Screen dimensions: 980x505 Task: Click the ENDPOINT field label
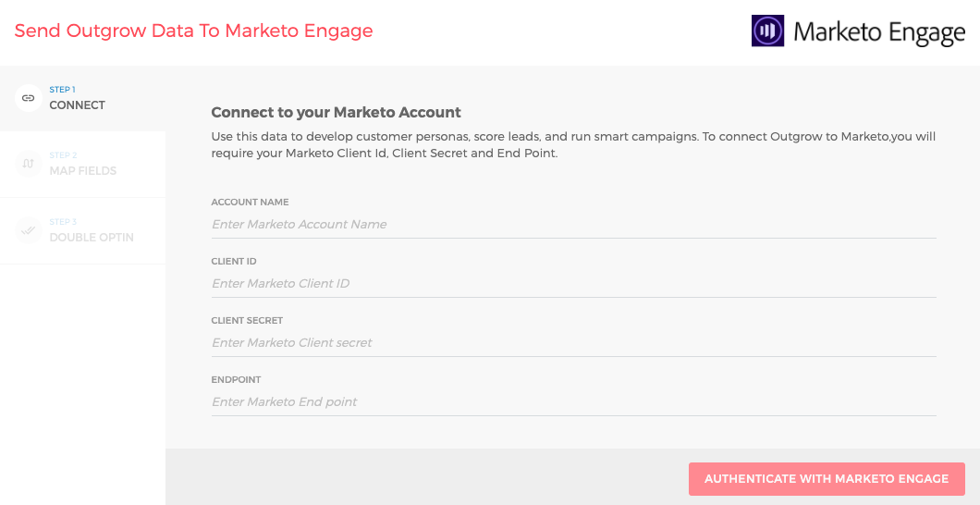236,380
